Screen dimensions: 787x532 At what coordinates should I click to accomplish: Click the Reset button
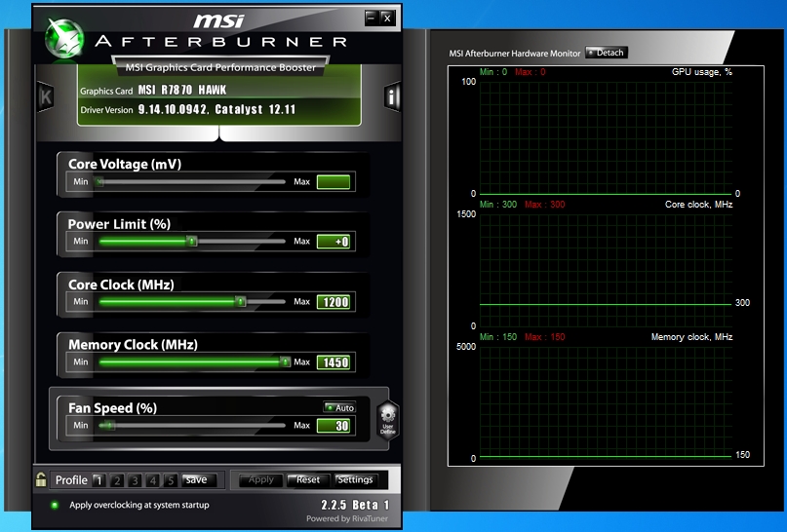click(308, 479)
